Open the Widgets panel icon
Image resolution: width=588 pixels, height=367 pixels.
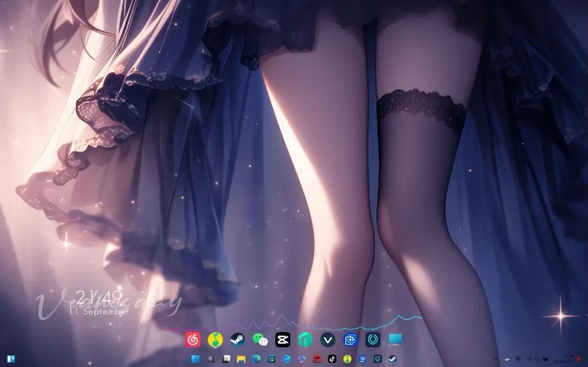point(10,359)
